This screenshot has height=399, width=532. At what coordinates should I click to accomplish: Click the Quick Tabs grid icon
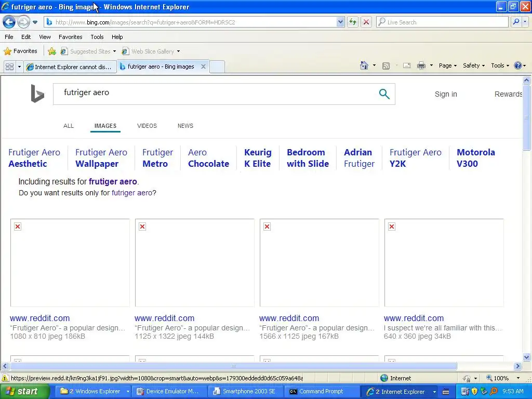coord(9,66)
